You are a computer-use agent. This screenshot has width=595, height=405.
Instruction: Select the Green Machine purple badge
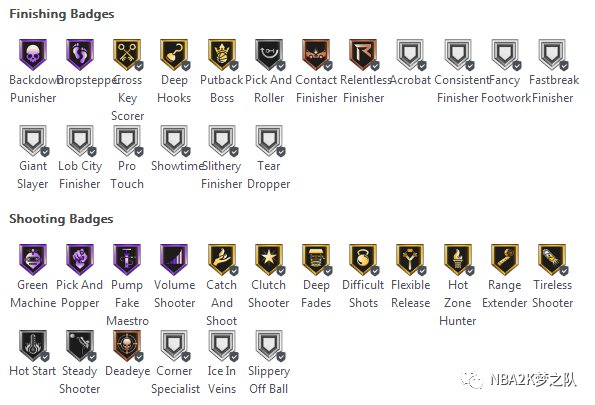[33, 260]
